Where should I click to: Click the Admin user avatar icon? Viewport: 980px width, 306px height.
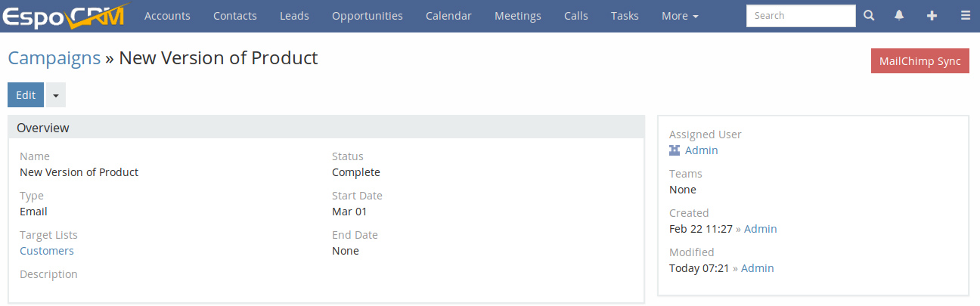[x=675, y=150]
